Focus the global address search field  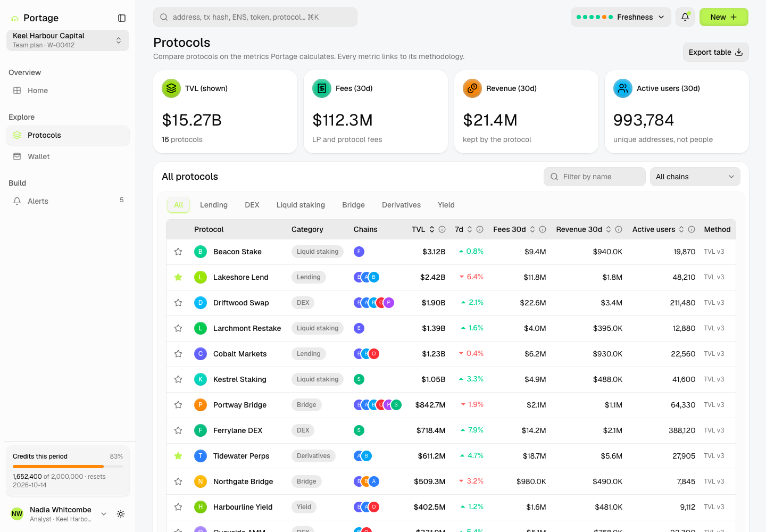(x=255, y=17)
